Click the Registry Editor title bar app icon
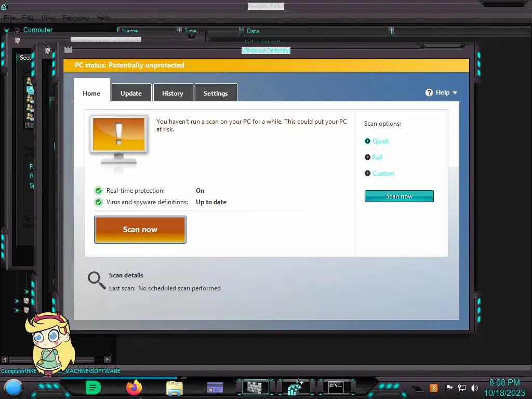Image resolution: width=532 pixels, height=399 pixels. [x=4, y=5]
